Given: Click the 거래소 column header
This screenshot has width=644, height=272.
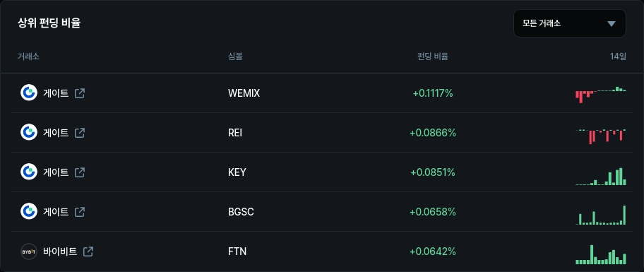Looking at the screenshot, I should (x=28, y=57).
